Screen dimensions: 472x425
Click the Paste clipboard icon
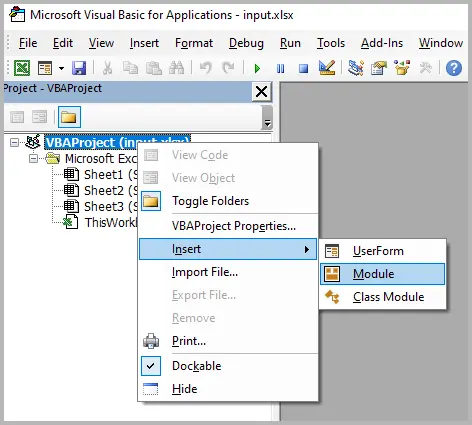click(154, 68)
